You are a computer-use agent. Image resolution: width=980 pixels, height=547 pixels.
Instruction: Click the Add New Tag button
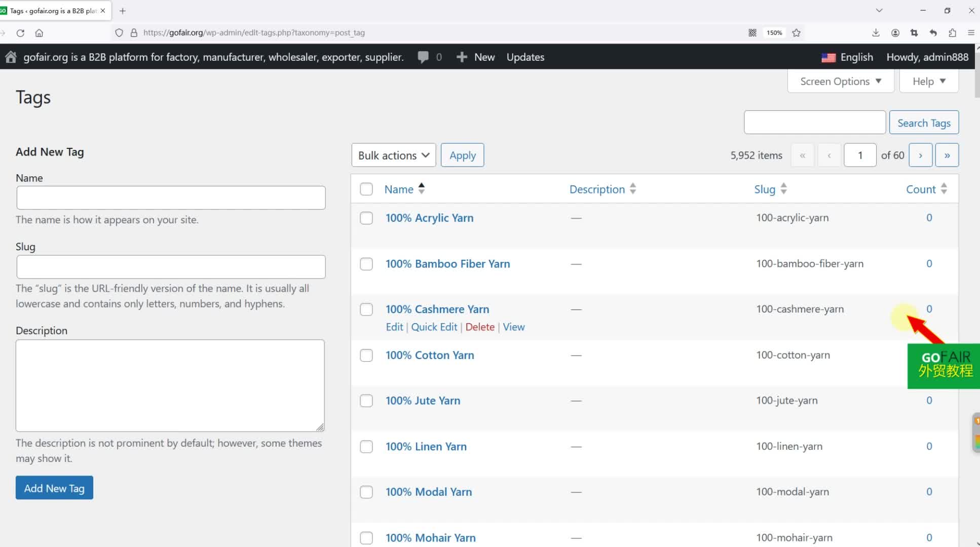coord(54,488)
